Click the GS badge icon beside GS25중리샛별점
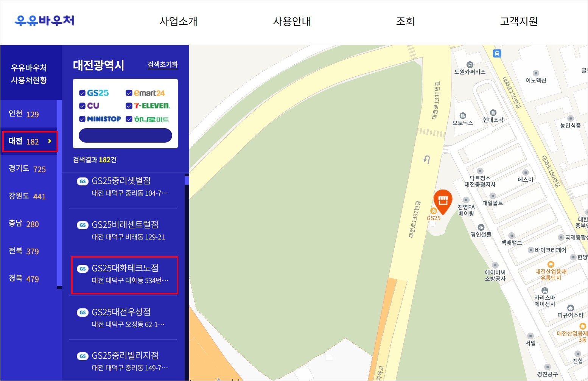Image resolution: width=588 pixels, height=381 pixels. 82,181
